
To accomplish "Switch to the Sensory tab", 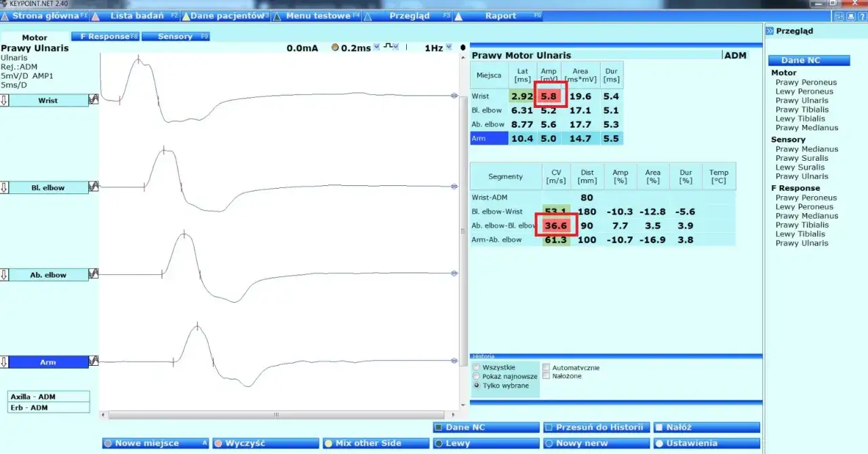I will point(175,37).
